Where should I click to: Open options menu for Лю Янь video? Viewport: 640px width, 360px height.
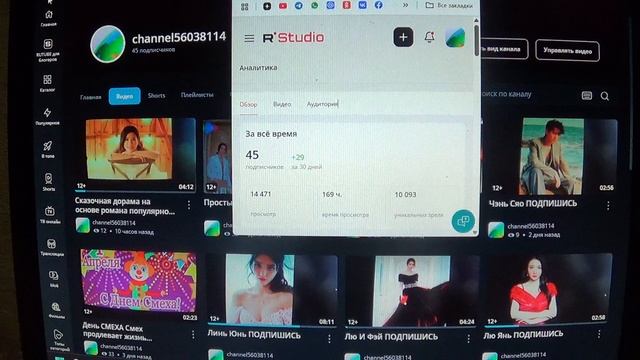pos(598,335)
